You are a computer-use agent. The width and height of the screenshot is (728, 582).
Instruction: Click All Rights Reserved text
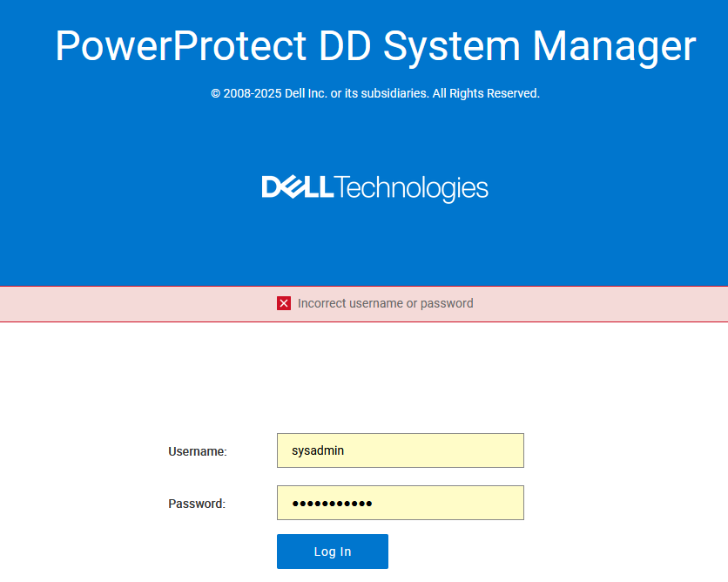(x=486, y=93)
